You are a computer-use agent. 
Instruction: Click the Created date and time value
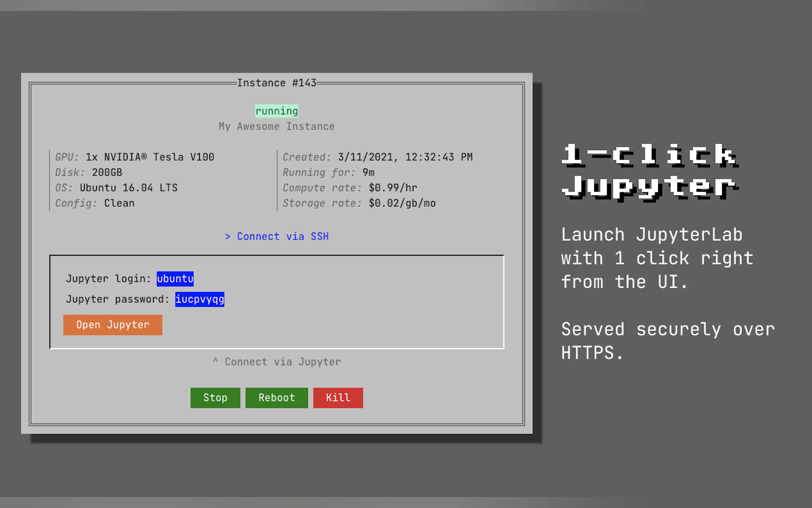(405, 157)
